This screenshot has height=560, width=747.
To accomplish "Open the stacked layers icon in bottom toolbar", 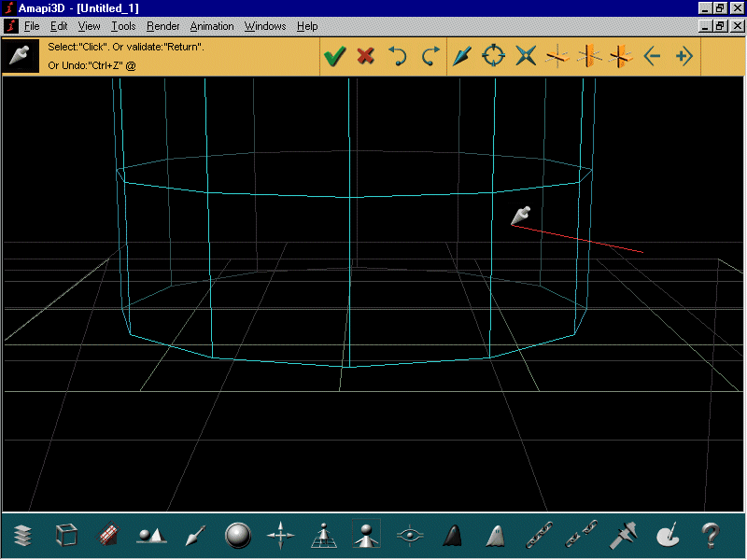I will [23, 536].
